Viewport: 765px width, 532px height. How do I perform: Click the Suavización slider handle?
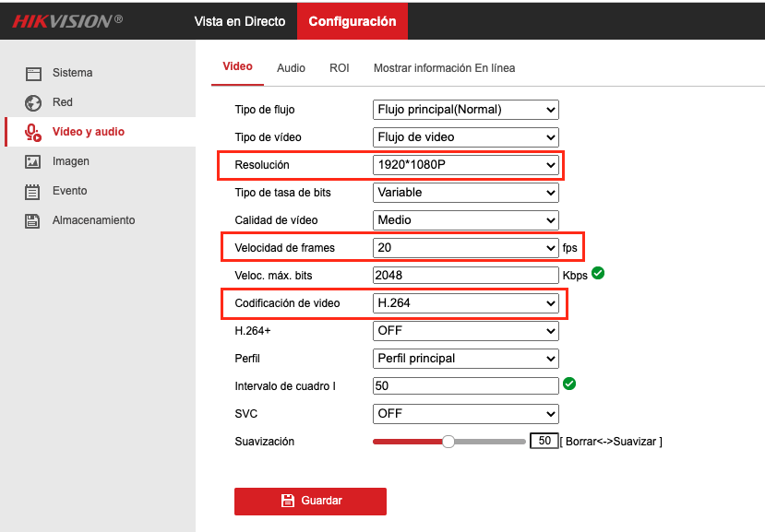[x=448, y=442]
